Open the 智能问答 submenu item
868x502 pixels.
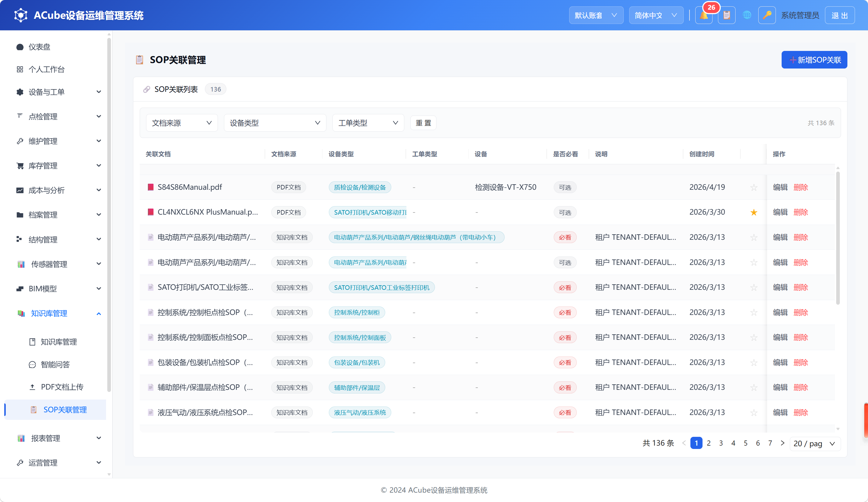tap(55, 364)
